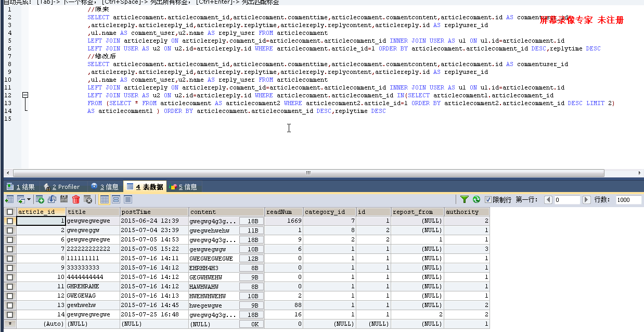Open the 5 信息 tab
This screenshot has height=332, width=644.
[183, 187]
